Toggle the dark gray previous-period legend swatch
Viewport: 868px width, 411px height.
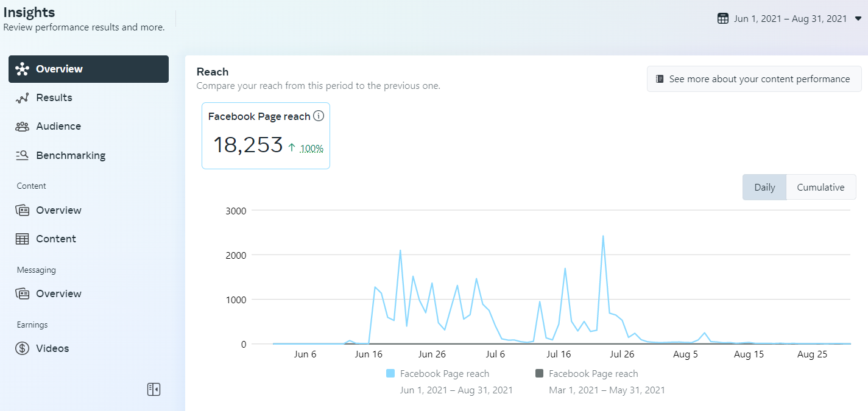tap(539, 374)
